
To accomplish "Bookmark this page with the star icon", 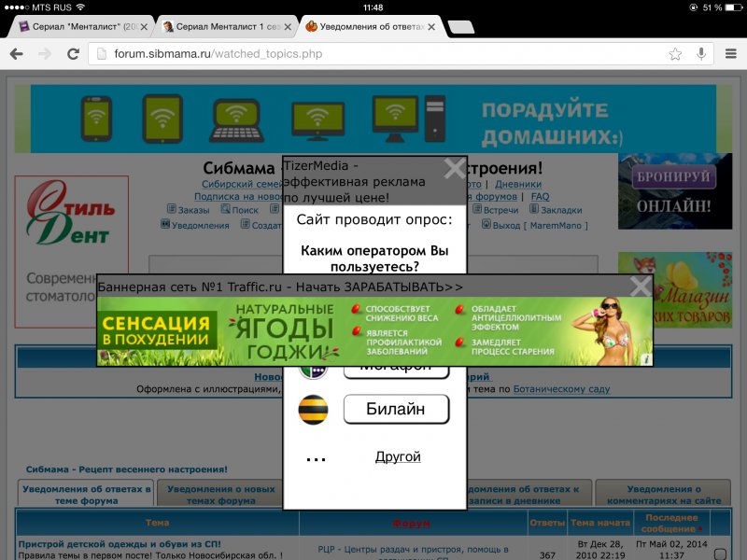I will click(675, 54).
